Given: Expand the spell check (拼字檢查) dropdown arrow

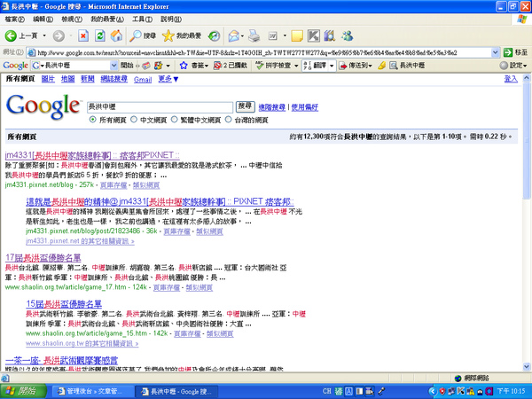Looking at the screenshot, I should pos(296,65).
